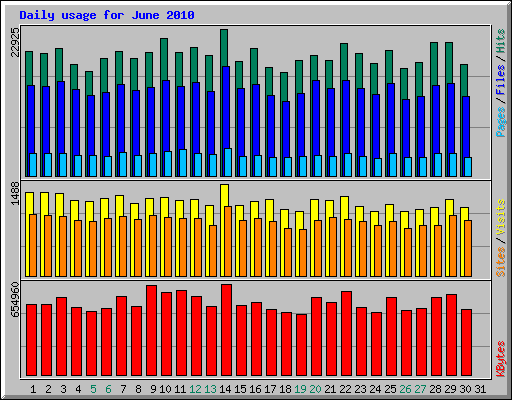This screenshot has width=512, height=400.
Task: Click the 22925 axis value label
Action: 15,42
